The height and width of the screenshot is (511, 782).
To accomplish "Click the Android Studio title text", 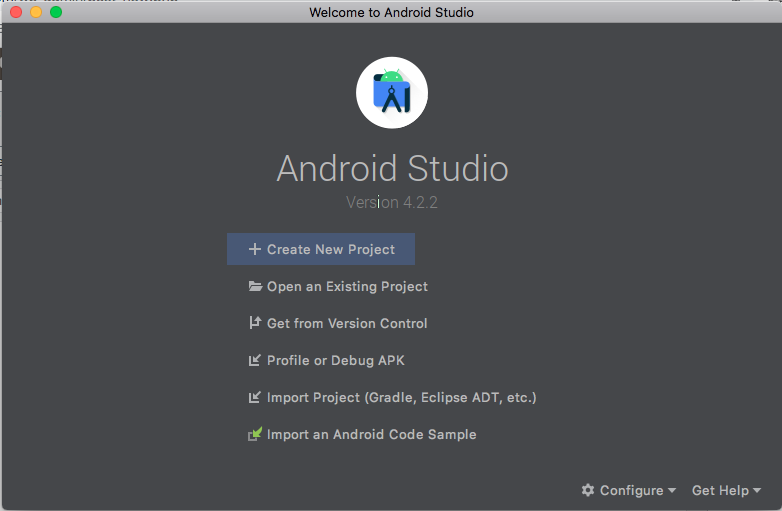I will (392, 169).
